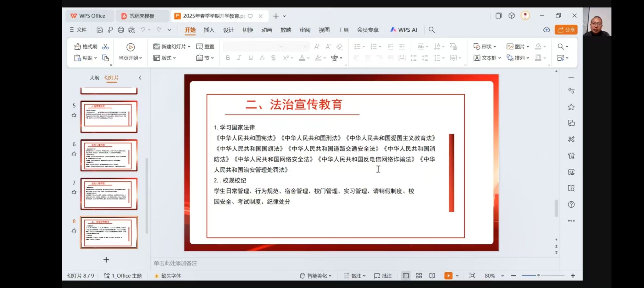Click the print icon in toolbar
The height and width of the screenshot is (288, 644).
coord(121,30)
